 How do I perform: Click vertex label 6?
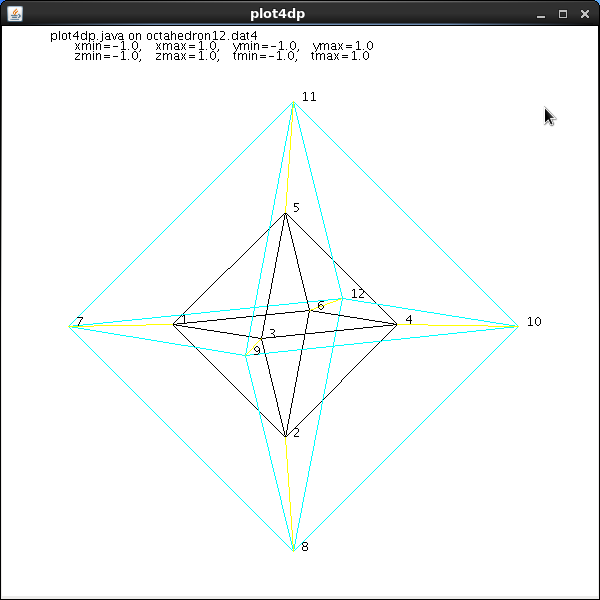321,305
